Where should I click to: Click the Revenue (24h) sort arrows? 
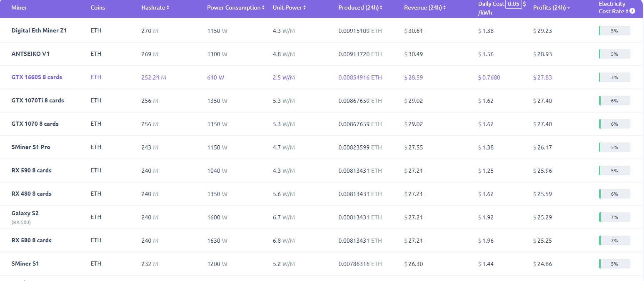click(x=444, y=8)
